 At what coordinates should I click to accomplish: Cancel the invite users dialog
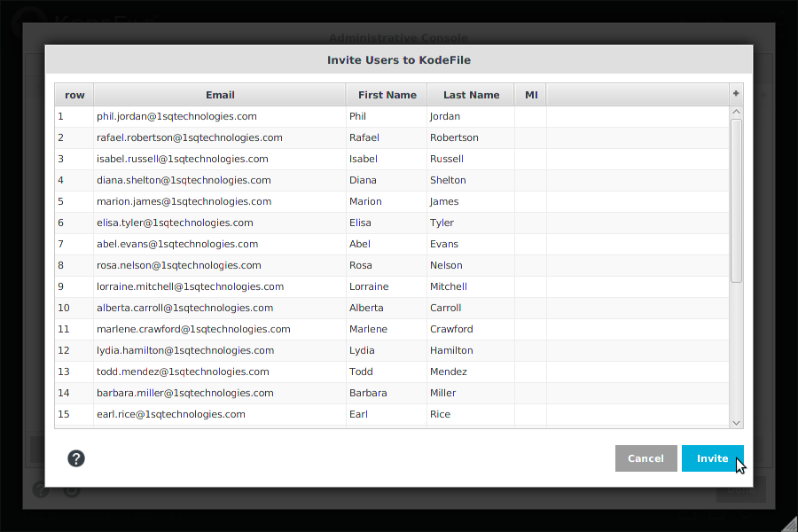(645, 458)
